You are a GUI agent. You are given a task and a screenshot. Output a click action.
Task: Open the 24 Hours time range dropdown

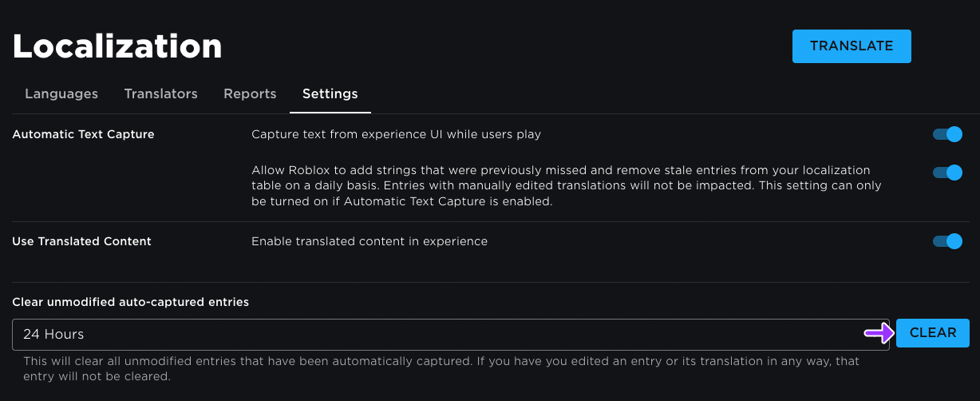[x=450, y=334]
